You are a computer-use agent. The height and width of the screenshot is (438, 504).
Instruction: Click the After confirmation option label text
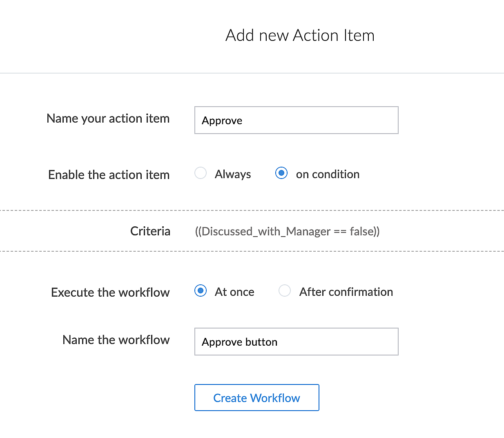coord(346,292)
